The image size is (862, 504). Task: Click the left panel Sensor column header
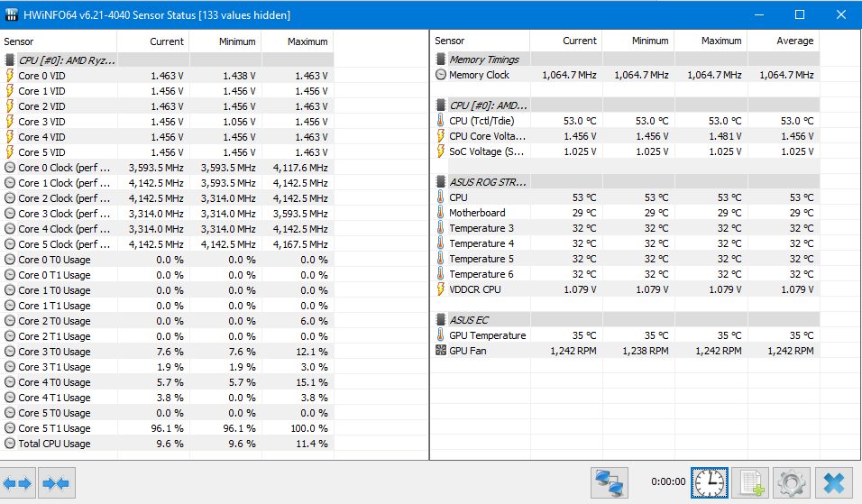tap(59, 41)
